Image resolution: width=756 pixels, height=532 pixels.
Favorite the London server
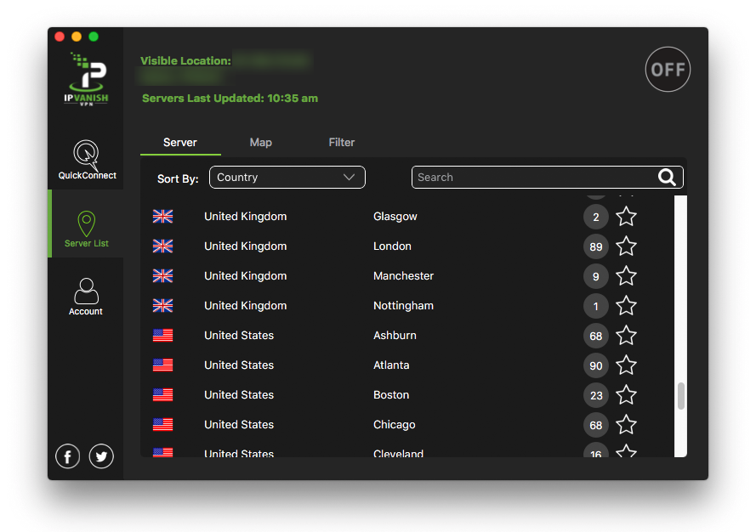point(626,246)
